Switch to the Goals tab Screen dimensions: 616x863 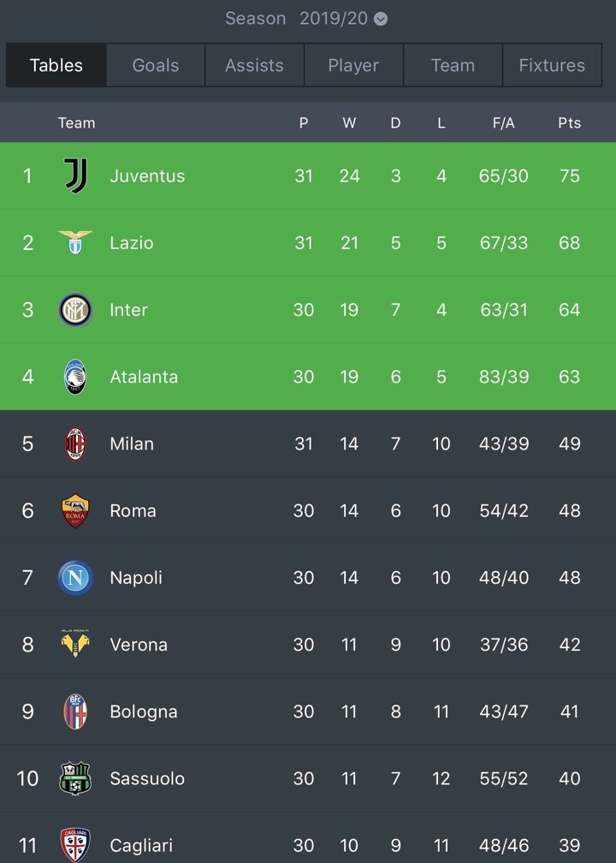click(x=156, y=65)
